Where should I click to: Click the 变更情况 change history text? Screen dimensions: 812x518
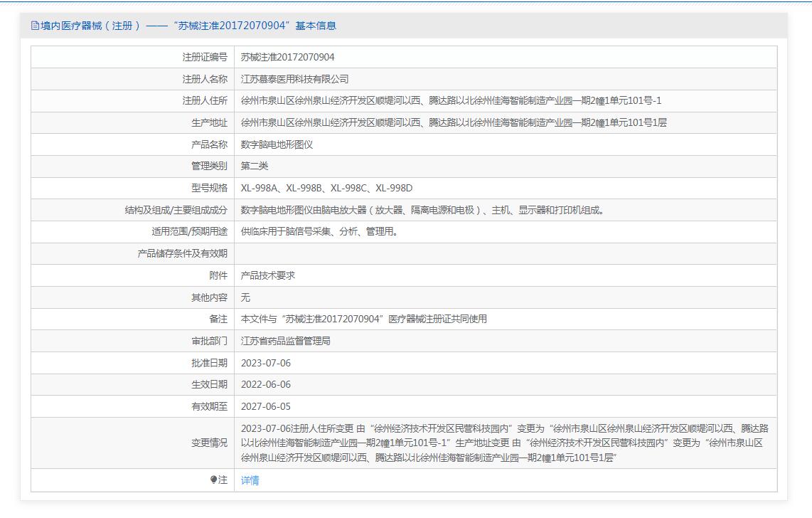coord(504,443)
